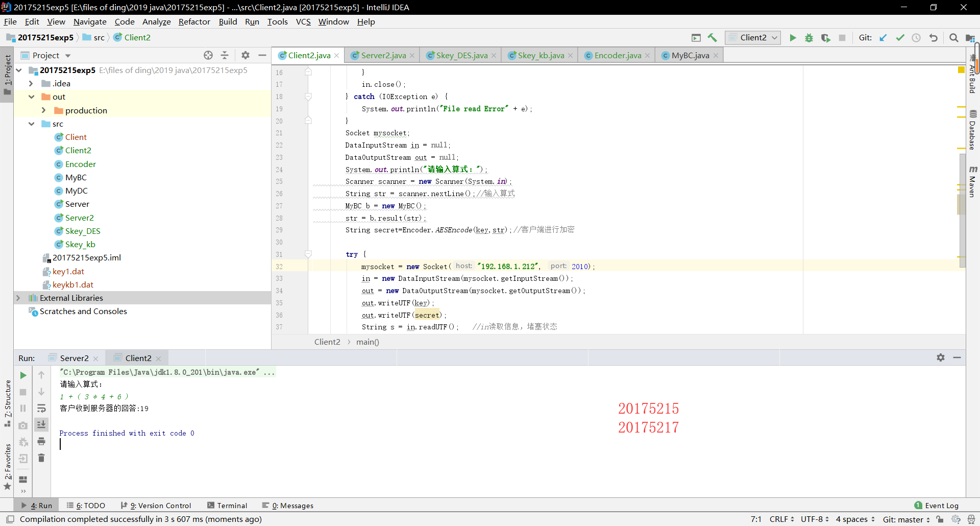Print console output icon
Image resolution: width=980 pixels, height=526 pixels.
[41, 441]
